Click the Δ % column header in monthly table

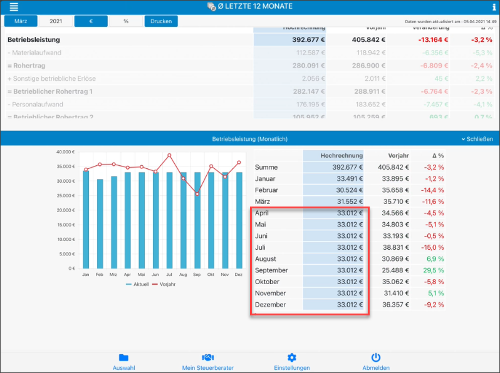click(438, 156)
